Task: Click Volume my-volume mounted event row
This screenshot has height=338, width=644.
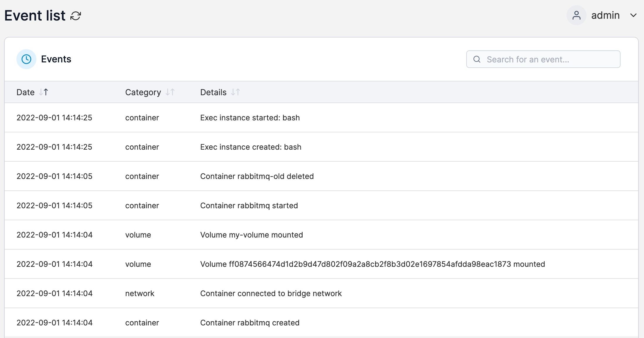Action: pos(251,235)
